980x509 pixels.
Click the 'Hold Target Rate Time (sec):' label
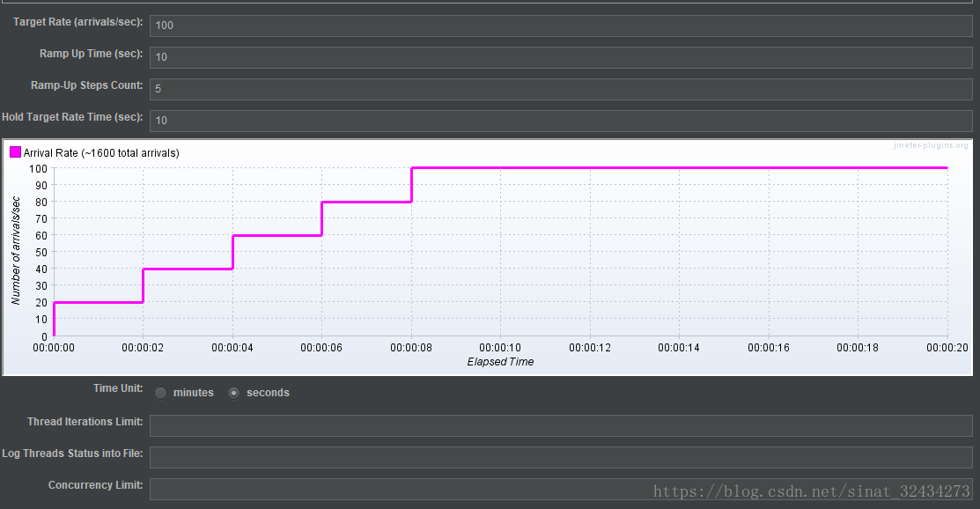(x=72, y=117)
